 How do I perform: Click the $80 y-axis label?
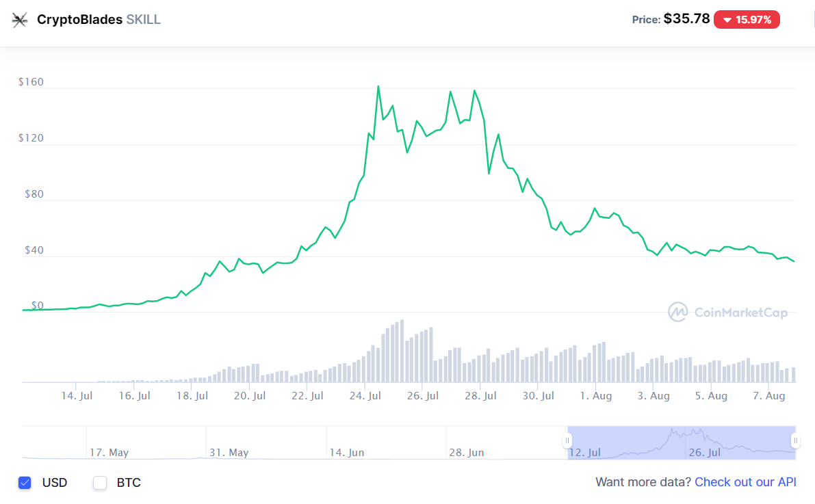pos(34,194)
